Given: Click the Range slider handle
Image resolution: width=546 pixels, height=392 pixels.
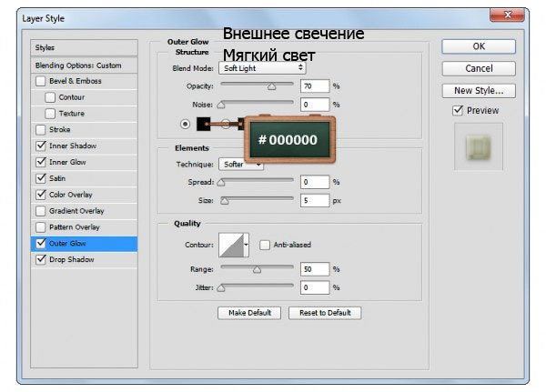Looking at the screenshot, I should point(257,269).
